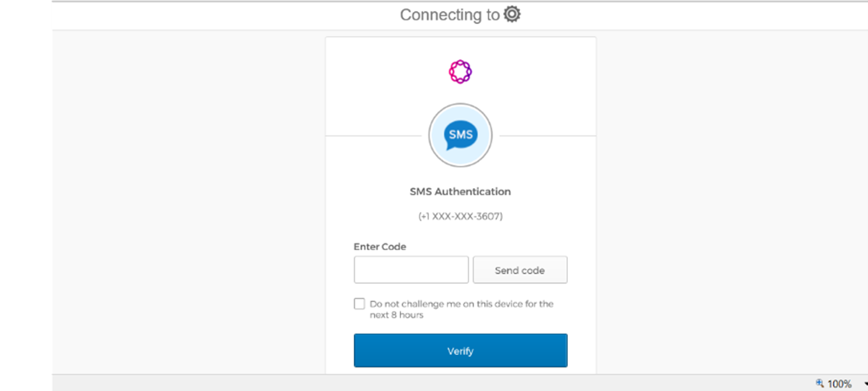Click the 8 hours checkbox label text
The image size is (868, 391).
click(x=461, y=309)
